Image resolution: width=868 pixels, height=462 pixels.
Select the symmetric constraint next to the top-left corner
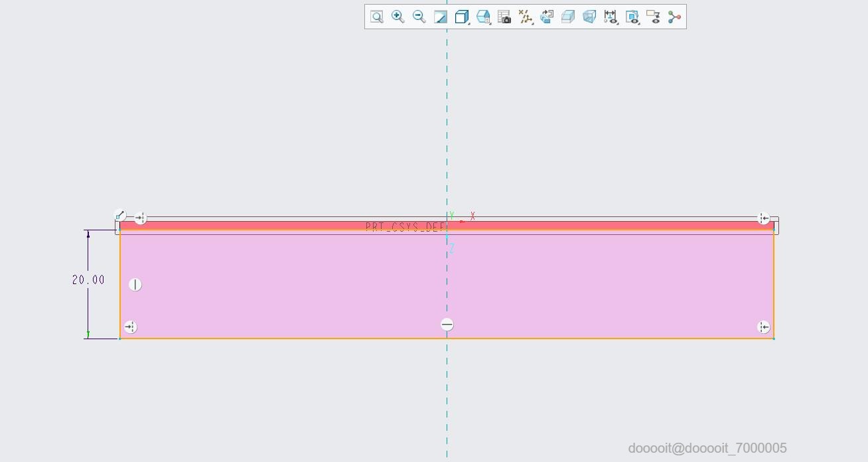140,218
